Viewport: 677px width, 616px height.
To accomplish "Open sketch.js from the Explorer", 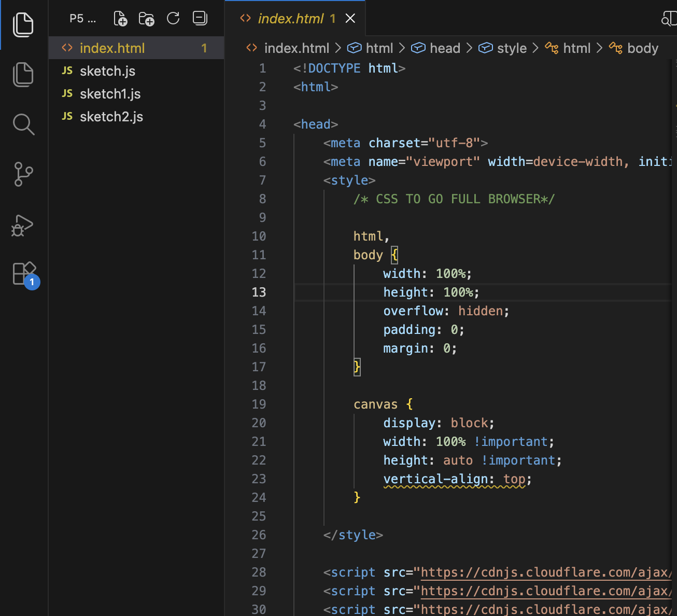I will coord(107,71).
